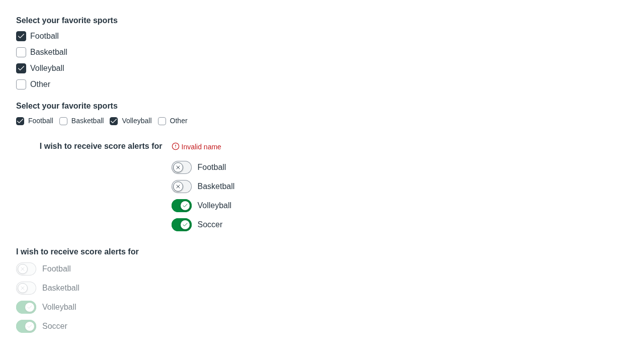Click the inline Basketball label text
The height and width of the screenshot is (362, 644).
[x=88, y=121]
